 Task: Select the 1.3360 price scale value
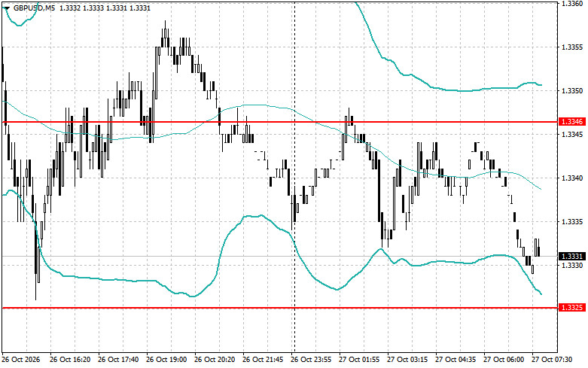click(572, 3)
